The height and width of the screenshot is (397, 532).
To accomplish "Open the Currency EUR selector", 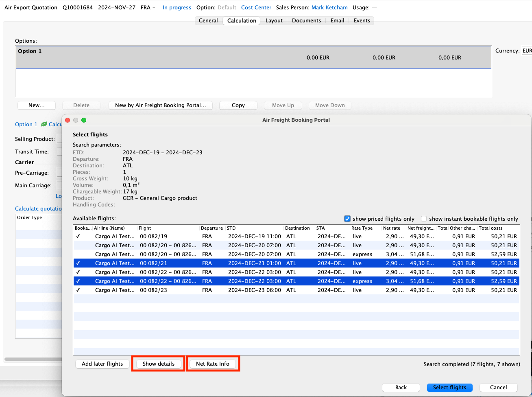I will click(x=527, y=50).
